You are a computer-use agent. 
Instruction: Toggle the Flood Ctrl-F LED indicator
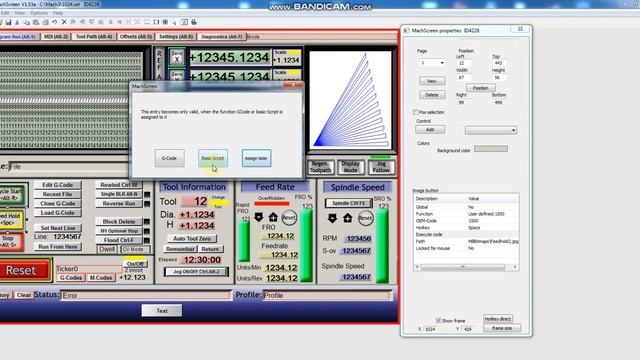coord(147,240)
